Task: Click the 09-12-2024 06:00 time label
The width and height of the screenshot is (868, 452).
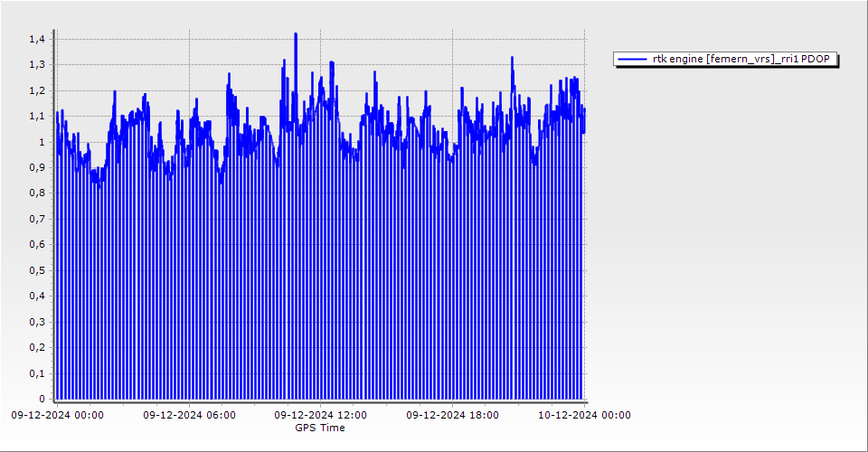Action: point(189,416)
